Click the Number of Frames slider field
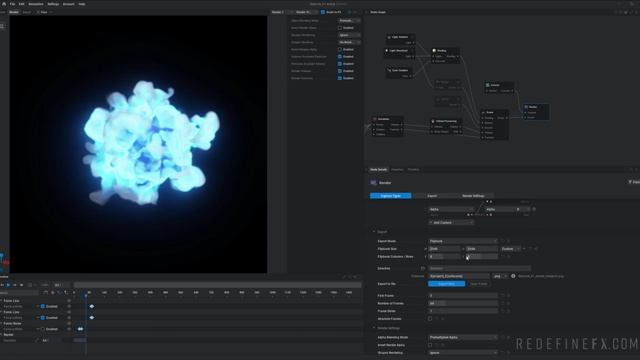 [463, 303]
